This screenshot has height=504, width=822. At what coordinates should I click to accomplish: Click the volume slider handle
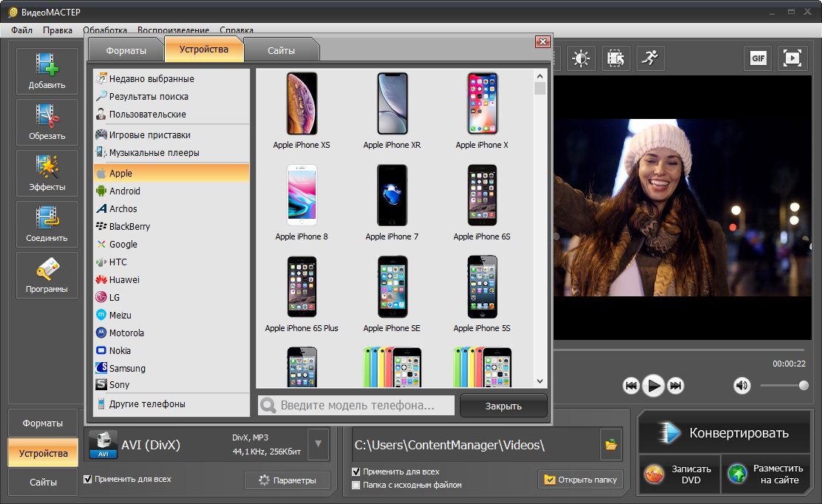tap(804, 386)
